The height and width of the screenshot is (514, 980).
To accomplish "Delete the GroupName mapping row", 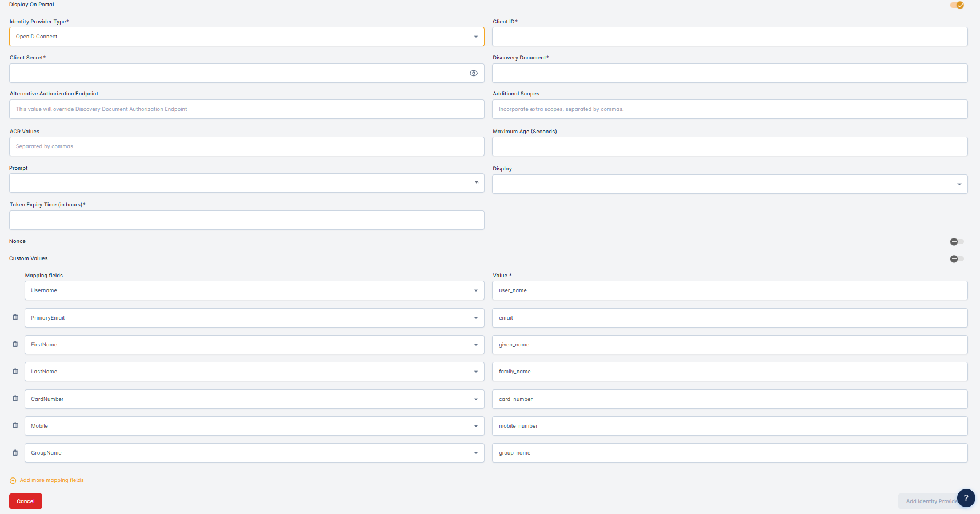I will click(15, 453).
